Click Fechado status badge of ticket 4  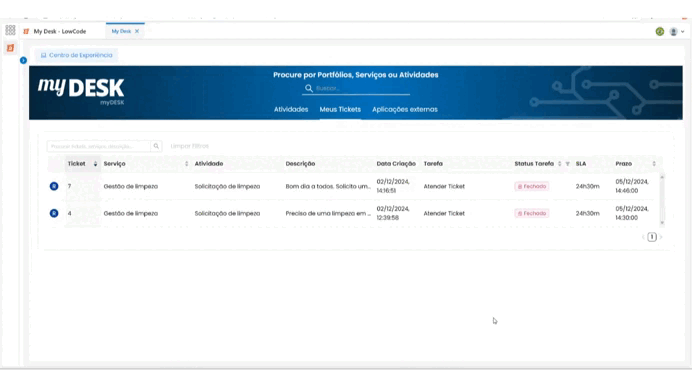click(x=532, y=213)
